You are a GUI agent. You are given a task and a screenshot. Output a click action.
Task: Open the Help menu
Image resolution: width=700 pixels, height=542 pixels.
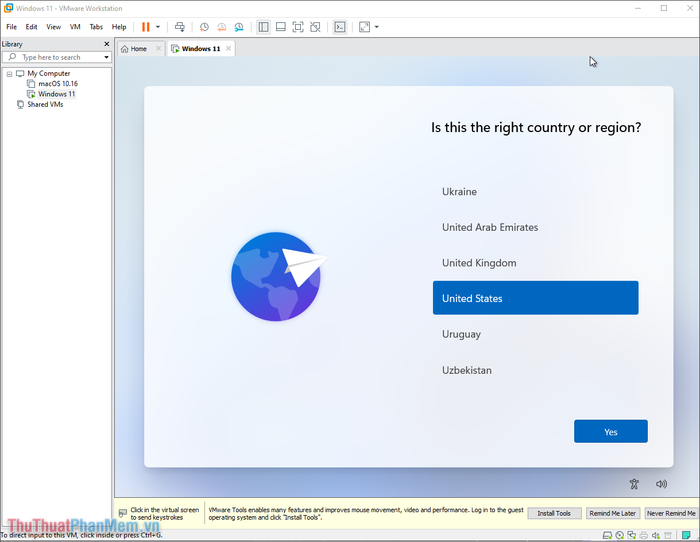tap(119, 27)
